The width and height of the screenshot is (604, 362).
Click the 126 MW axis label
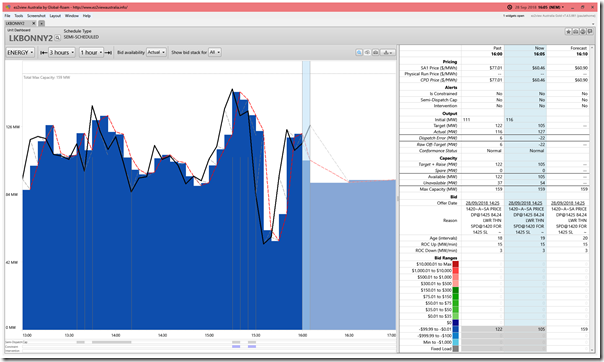pyautogui.click(x=12, y=127)
